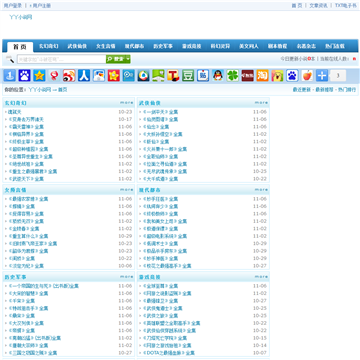
Task: Open the 剧本教程 navigation tab
Action: point(278,46)
